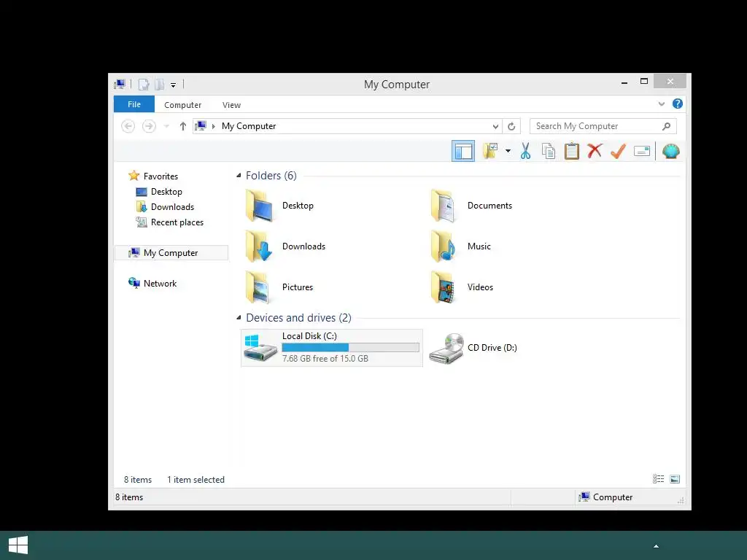This screenshot has height=560, width=747.
Task: Click the Local Disk C: usage bar
Action: [351, 348]
